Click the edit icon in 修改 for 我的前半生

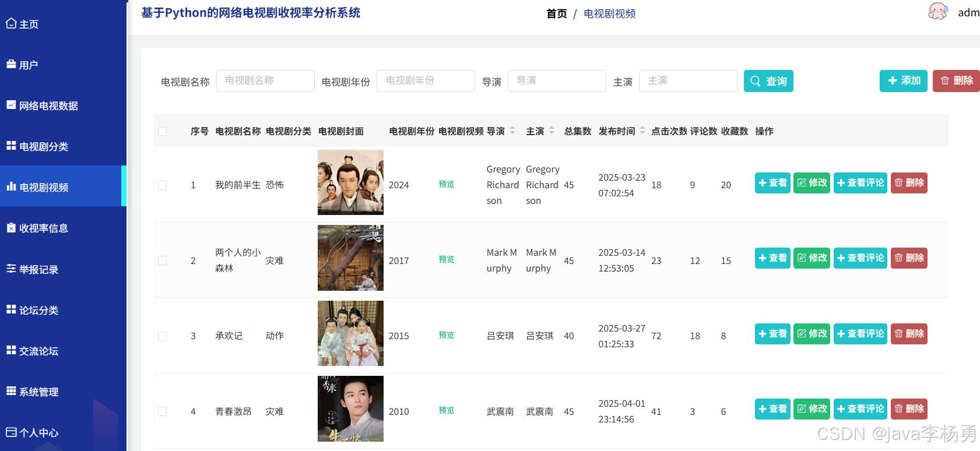pyautogui.click(x=802, y=183)
